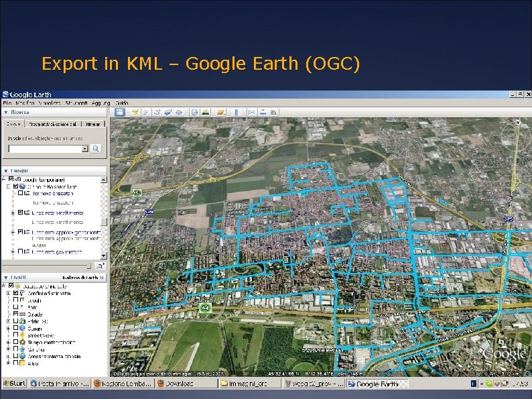532x399 pixels.
Task: Open the Strumenti menu
Action: pyautogui.click(x=76, y=103)
